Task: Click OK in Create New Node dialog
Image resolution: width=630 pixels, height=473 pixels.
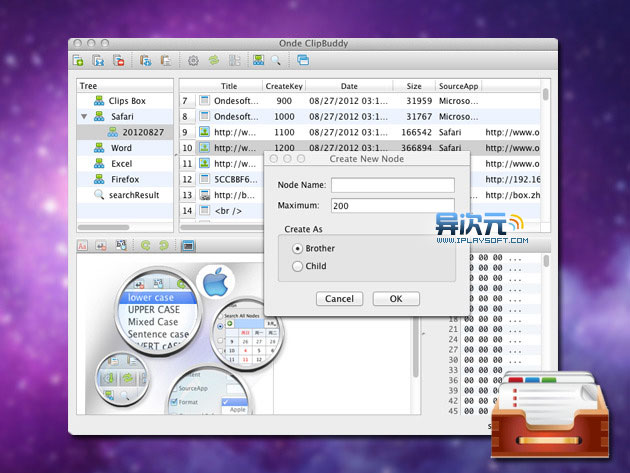Action: tap(396, 299)
